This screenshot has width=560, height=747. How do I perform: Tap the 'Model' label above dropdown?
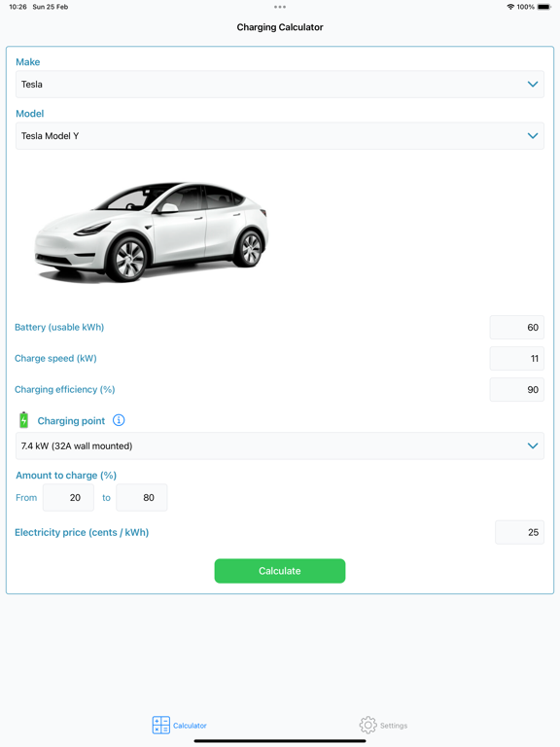tap(29, 114)
